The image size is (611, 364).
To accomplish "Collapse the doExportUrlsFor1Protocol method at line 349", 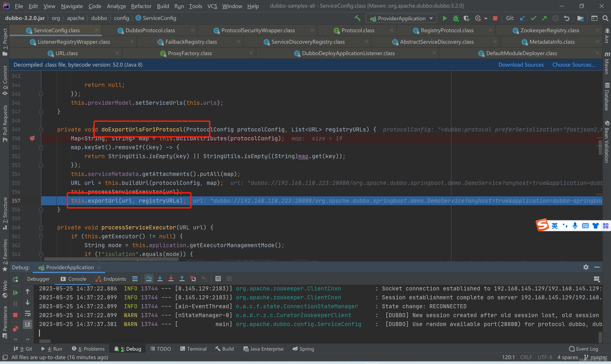I will click(x=41, y=130).
